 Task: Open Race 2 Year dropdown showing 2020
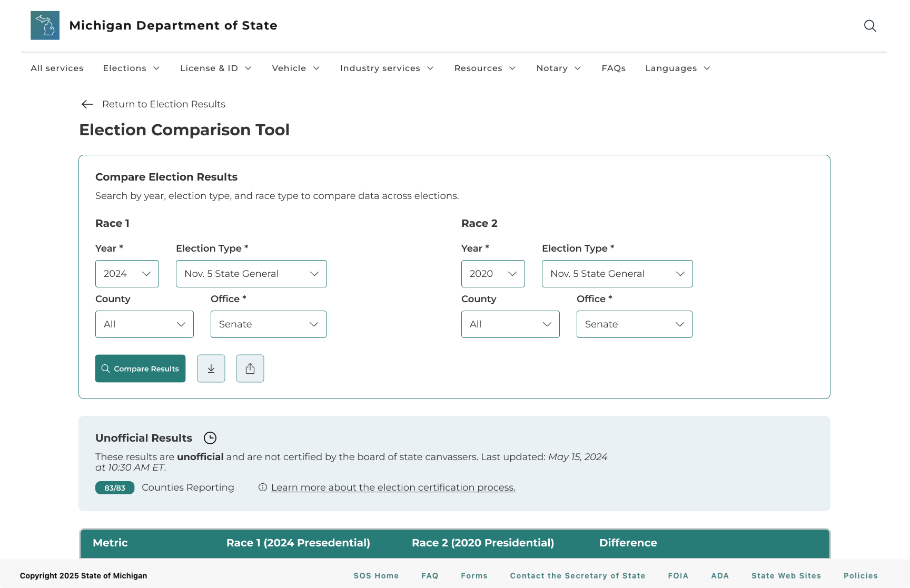coord(493,274)
